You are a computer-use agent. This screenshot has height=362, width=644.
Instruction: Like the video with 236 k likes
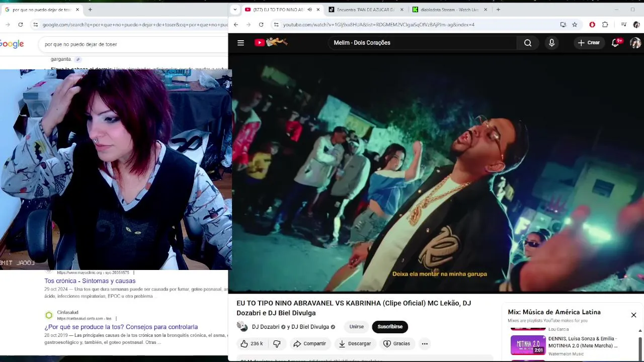[x=252, y=343]
